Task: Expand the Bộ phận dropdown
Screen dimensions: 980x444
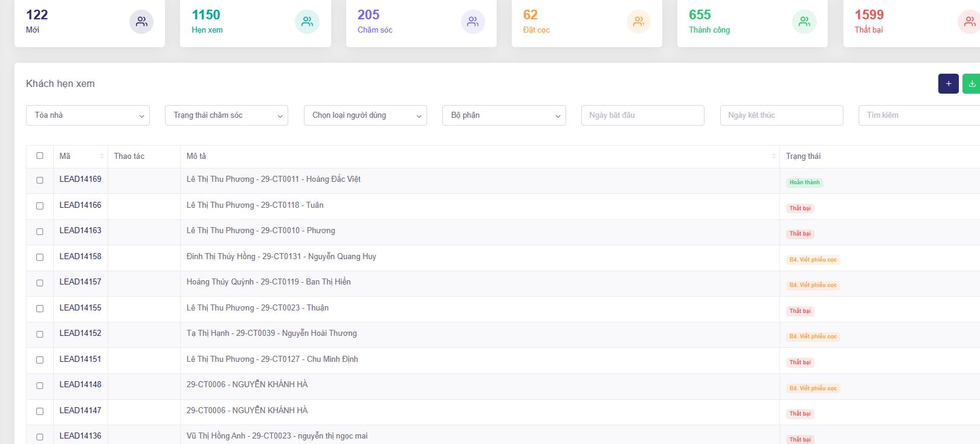Action: point(504,115)
